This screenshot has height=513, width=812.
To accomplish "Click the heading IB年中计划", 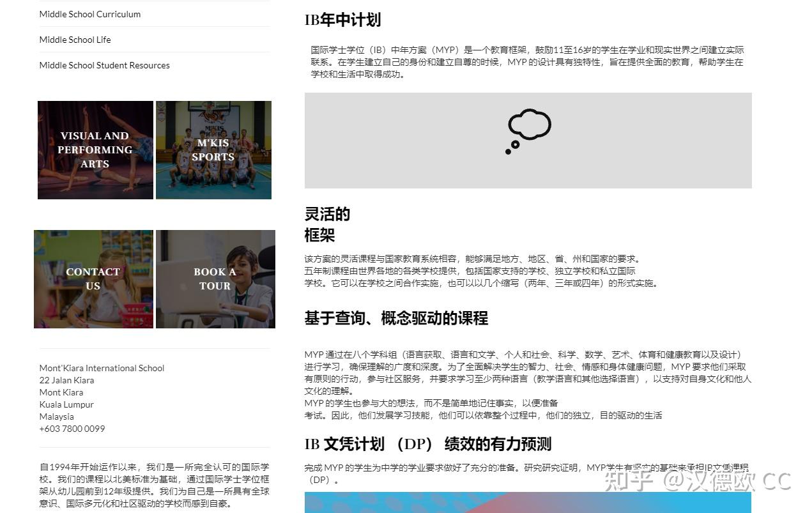I will [x=342, y=20].
